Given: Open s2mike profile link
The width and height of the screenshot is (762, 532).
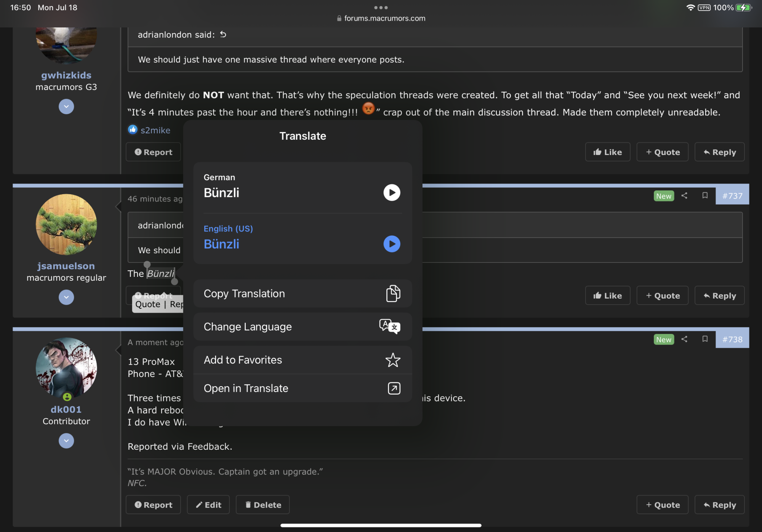Looking at the screenshot, I should tap(155, 130).
